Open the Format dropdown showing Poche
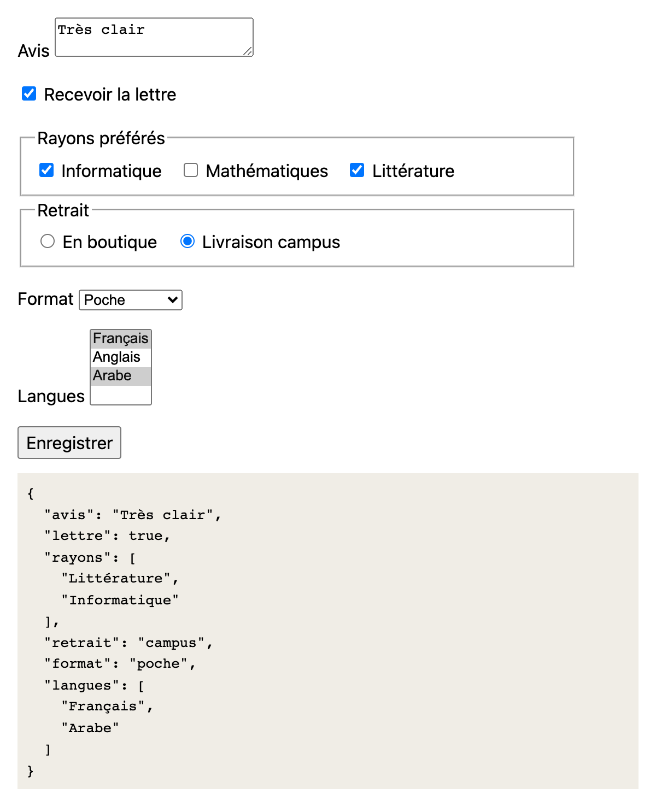Screen dimensions: 656x812 [x=131, y=300]
